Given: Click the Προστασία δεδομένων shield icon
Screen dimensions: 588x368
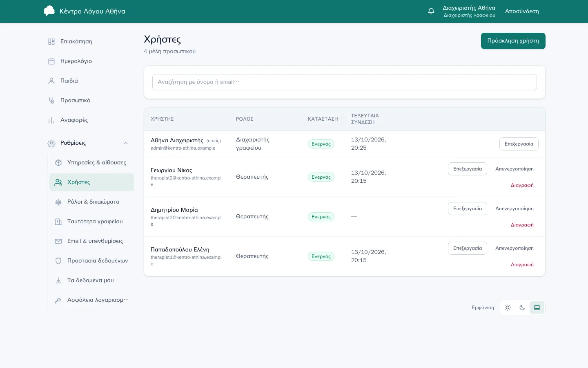Looking at the screenshot, I should click(58, 261).
